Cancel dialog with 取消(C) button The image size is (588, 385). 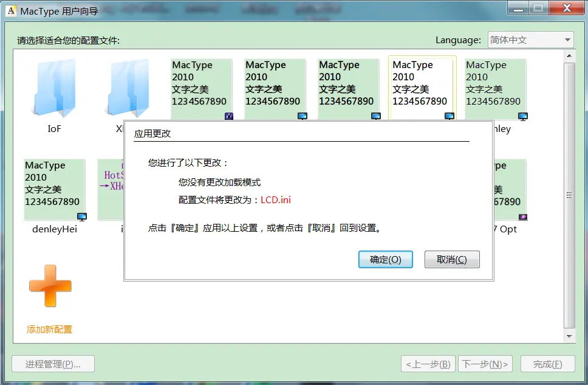pyautogui.click(x=452, y=260)
